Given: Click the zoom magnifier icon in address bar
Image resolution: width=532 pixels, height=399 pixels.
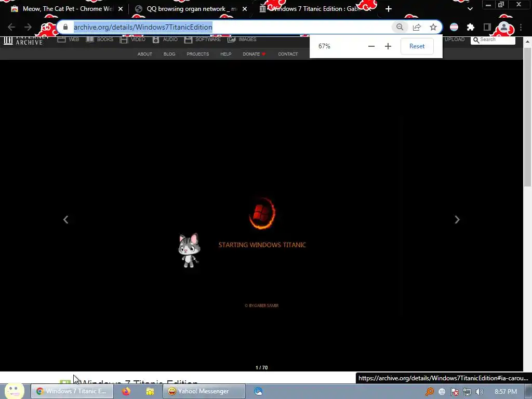Looking at the screenshot, I should coord(400,27).
